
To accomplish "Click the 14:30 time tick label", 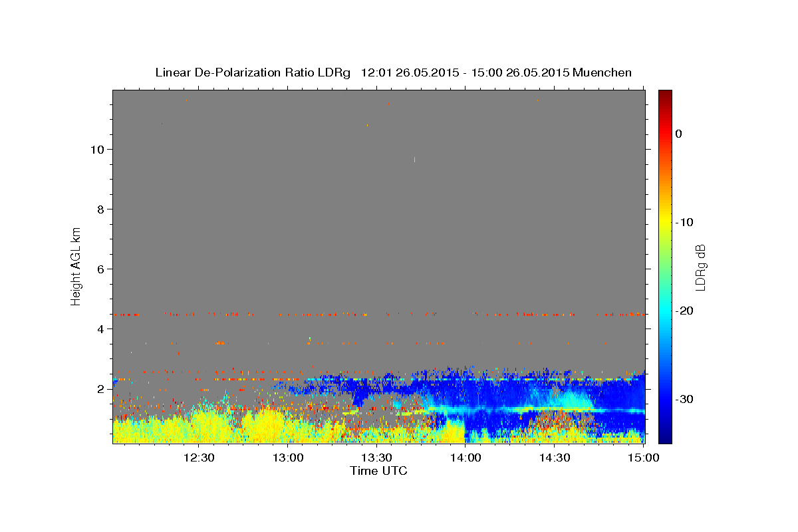I will click(x=555, y=458).
